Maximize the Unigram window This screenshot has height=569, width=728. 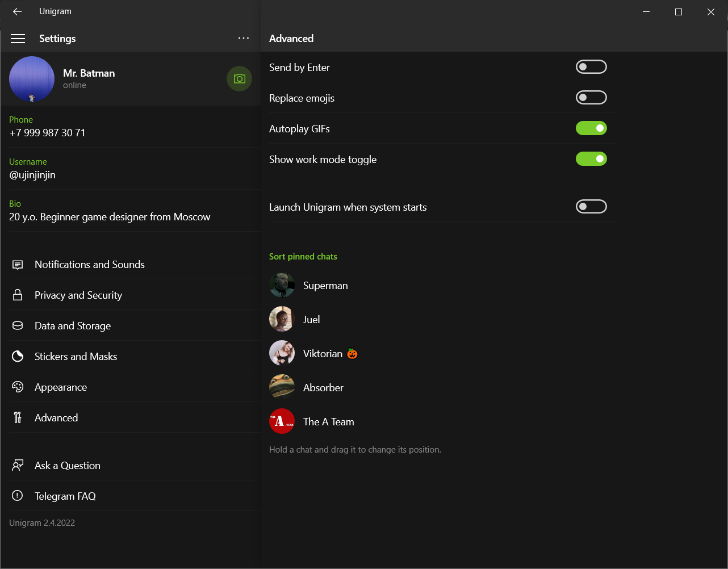678,11
